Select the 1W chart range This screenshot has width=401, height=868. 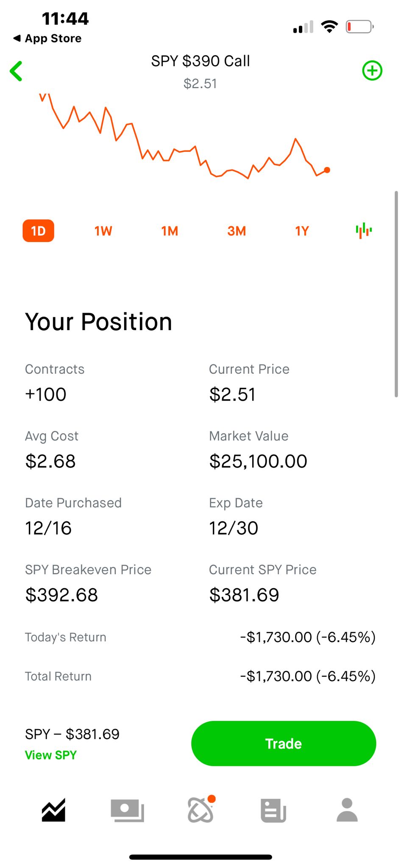tap(103, 231)
